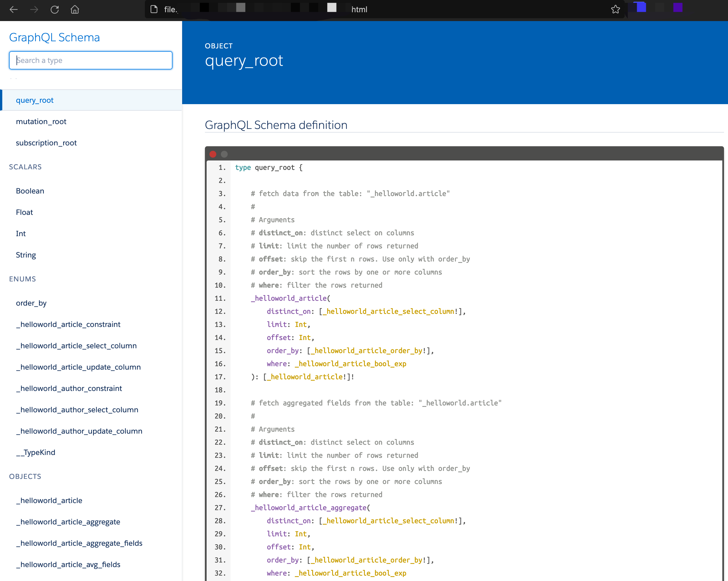Select the Boolean scalar
Viewport: 728px width, 581px height.
click(30, 191)
